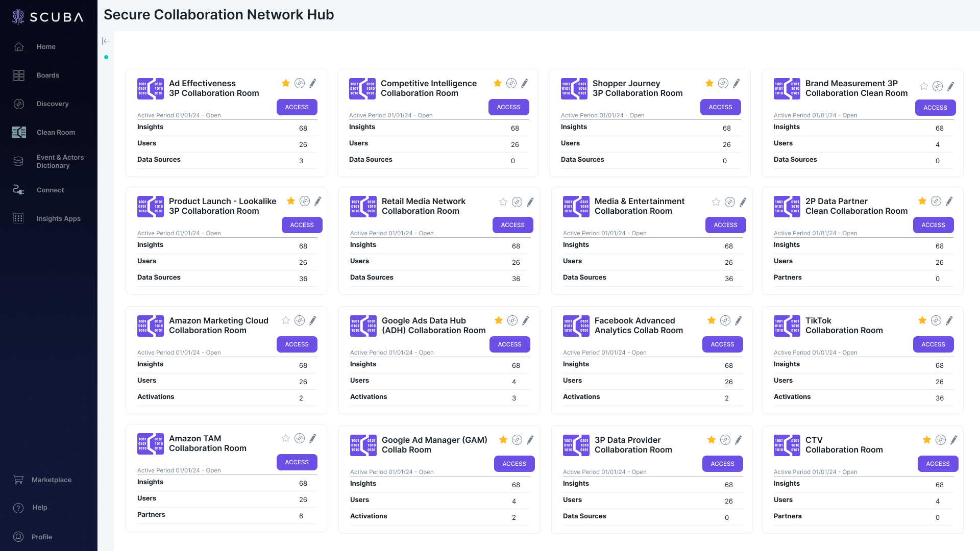Open Discovery from the sidebar
The width and height of the screenshot is (980, 551).
(52, 104)
